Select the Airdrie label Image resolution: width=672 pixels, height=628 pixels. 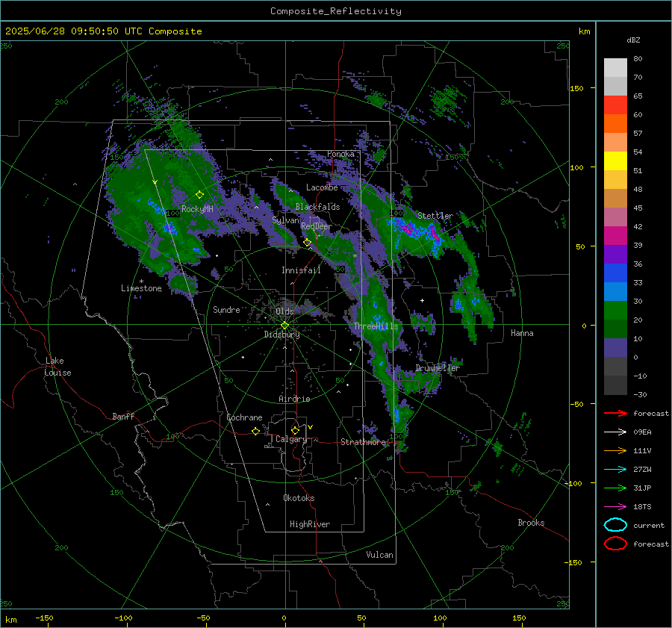(x=294, y=399)
